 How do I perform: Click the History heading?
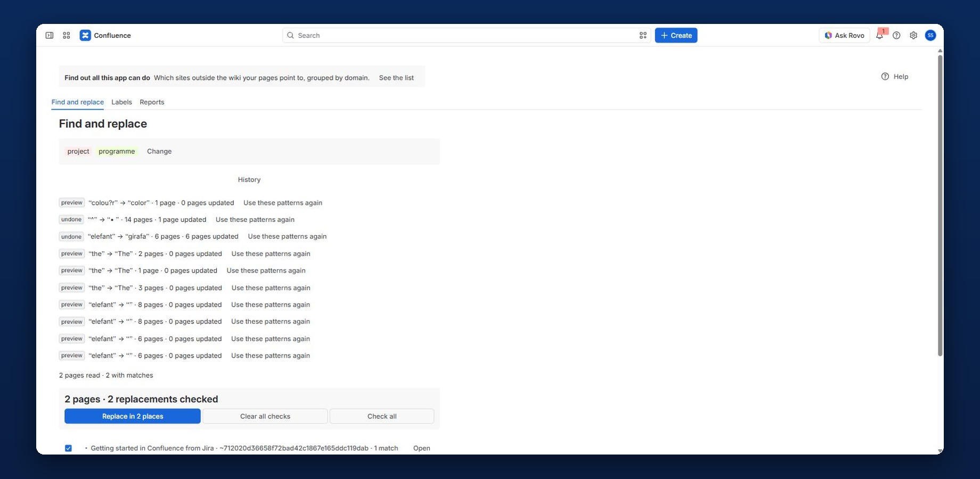coord(249,179)
